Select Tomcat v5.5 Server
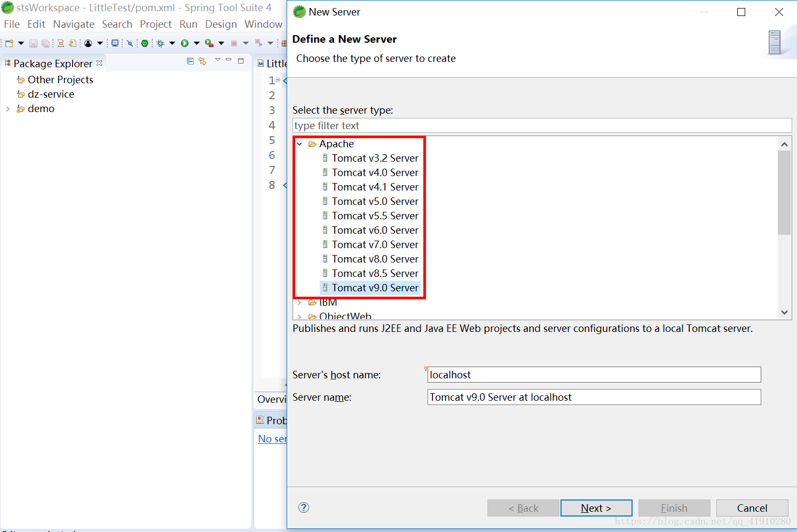 click(375, 216)
